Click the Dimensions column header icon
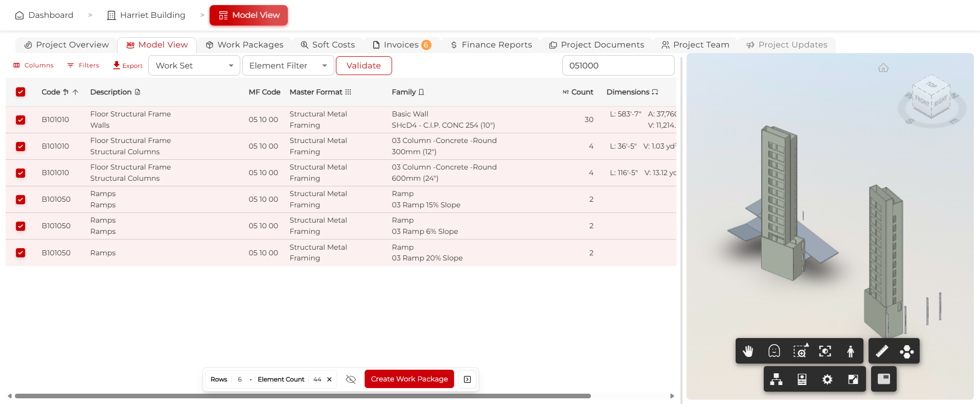The image size is (980, 408). 655,92
